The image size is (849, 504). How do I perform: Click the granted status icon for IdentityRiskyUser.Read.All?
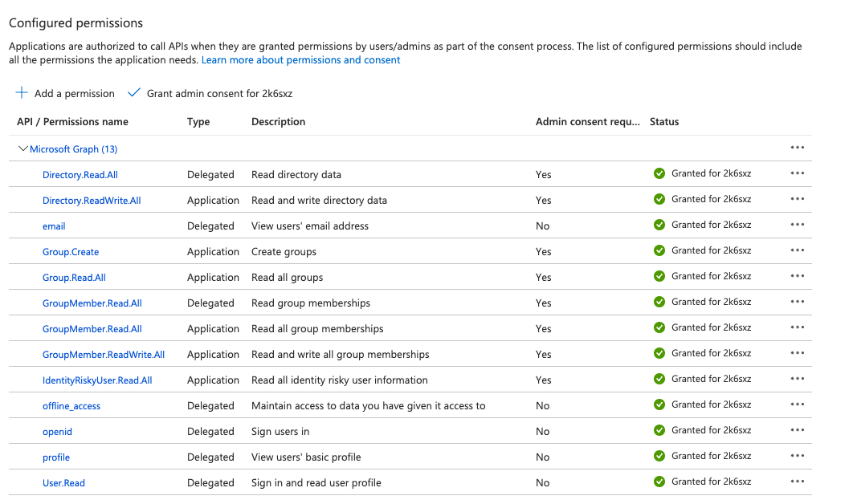coord(659,379)
